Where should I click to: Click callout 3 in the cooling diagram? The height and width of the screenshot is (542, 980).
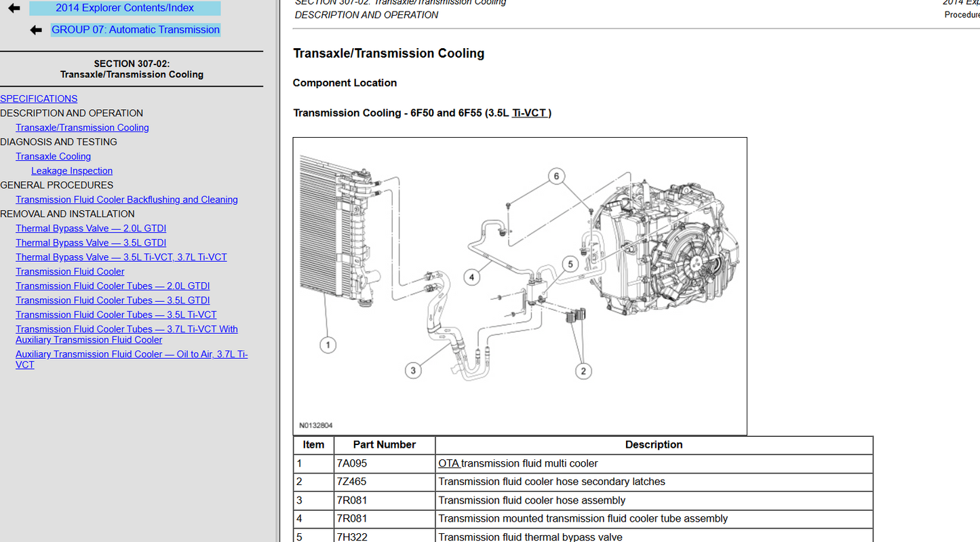413,370
